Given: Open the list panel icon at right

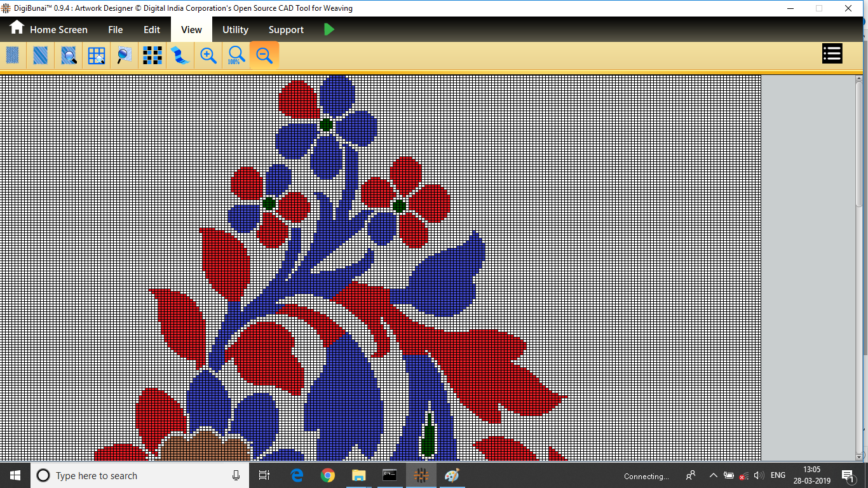Looking at the screenshot, I should pos(832,54).
